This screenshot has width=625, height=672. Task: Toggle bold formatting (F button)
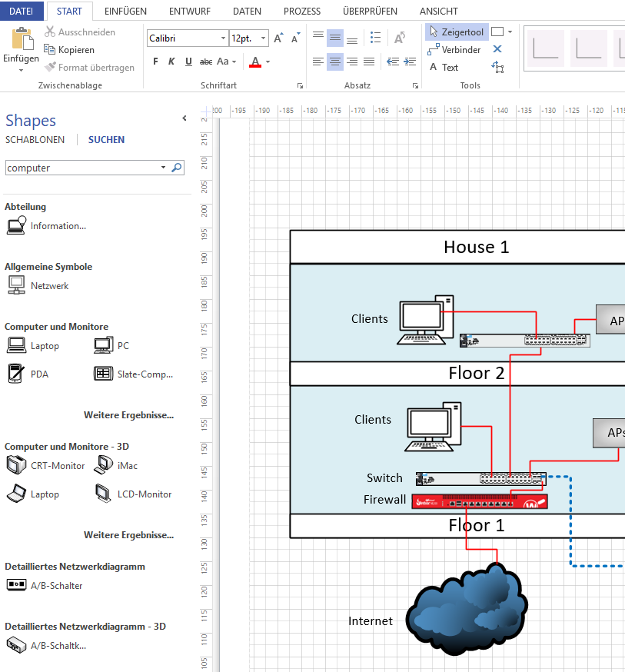click(156, 62)
